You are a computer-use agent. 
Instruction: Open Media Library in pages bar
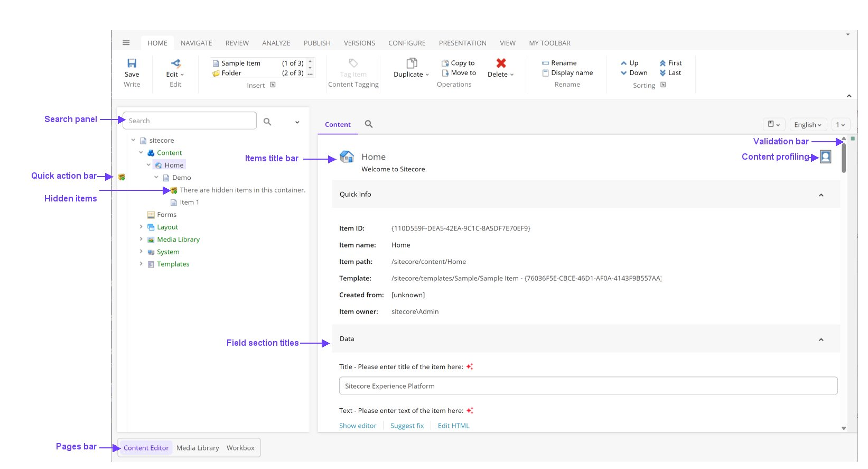[x=198, y=448]
